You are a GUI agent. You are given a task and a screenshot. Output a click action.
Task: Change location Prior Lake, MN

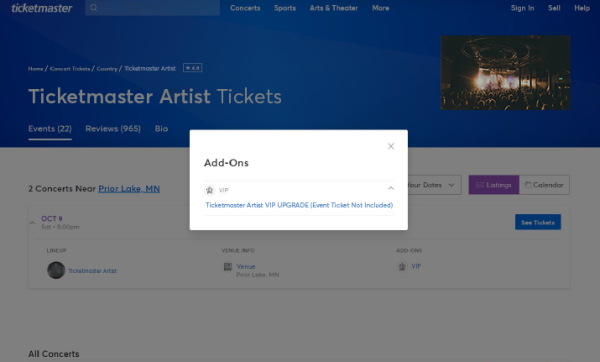(129, 189)
